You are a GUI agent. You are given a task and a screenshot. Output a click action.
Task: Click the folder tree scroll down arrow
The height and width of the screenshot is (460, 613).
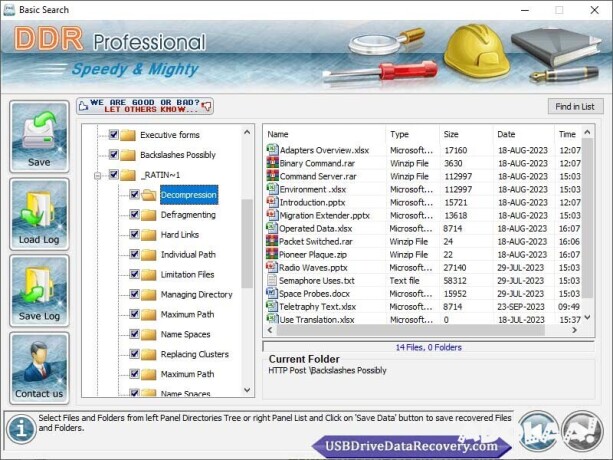tap(247, 390)
